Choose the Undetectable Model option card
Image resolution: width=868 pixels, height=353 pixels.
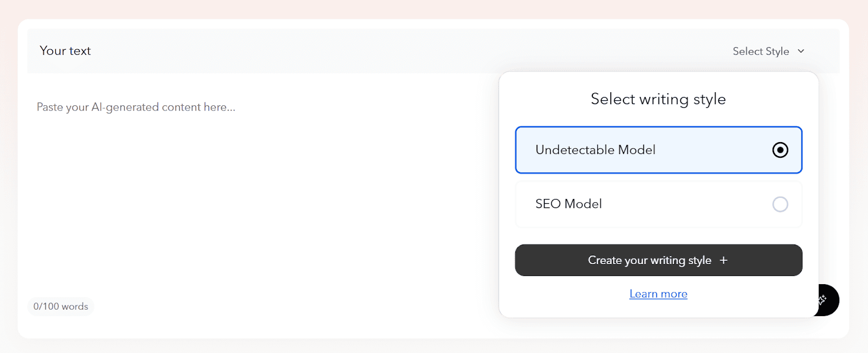click(659, 150)
